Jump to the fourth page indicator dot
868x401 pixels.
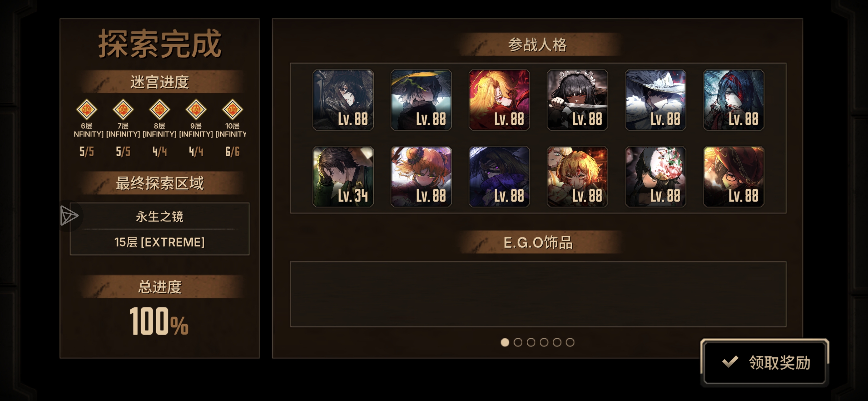click(x=544, y=342)
